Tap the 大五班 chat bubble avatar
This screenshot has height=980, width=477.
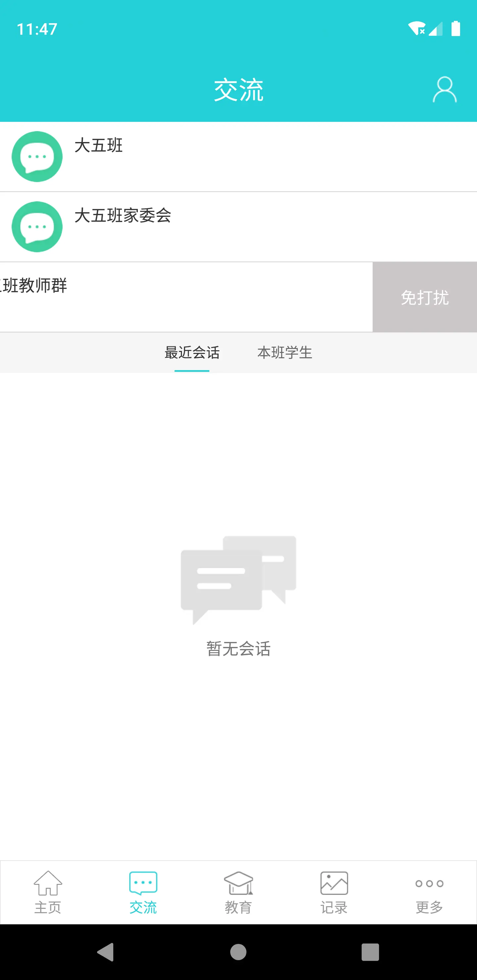pyautogui.click(x=37, y=157)
